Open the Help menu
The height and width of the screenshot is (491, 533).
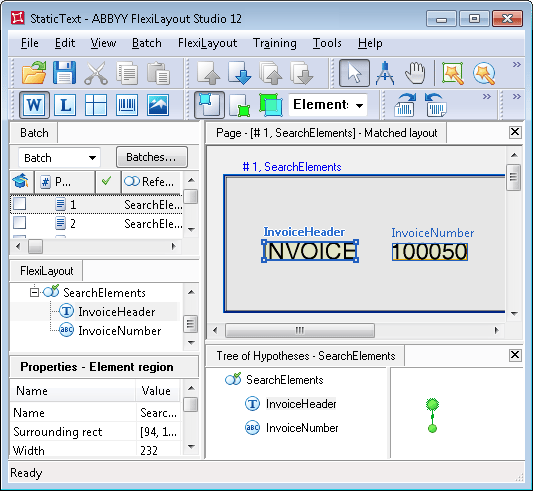(x=370, y=43)
